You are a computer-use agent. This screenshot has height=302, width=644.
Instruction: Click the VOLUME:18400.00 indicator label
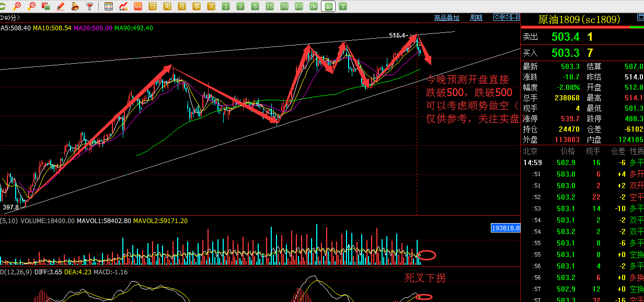[47, 221]
